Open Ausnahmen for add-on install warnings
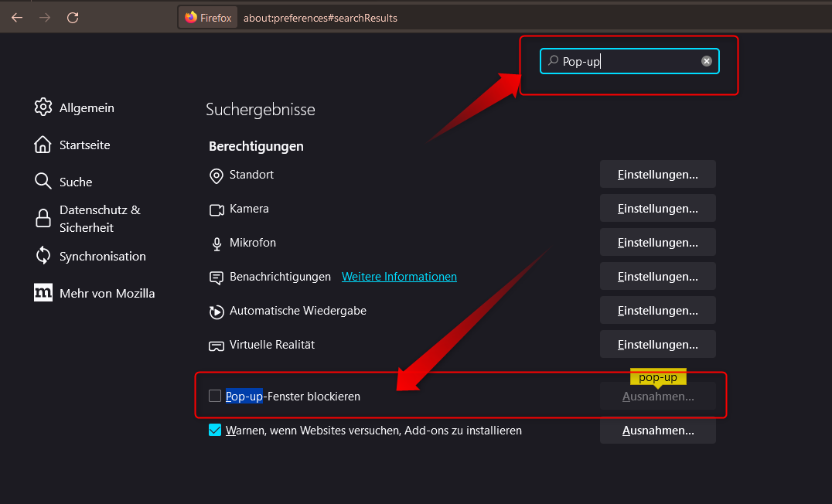 tap(658, 431)
